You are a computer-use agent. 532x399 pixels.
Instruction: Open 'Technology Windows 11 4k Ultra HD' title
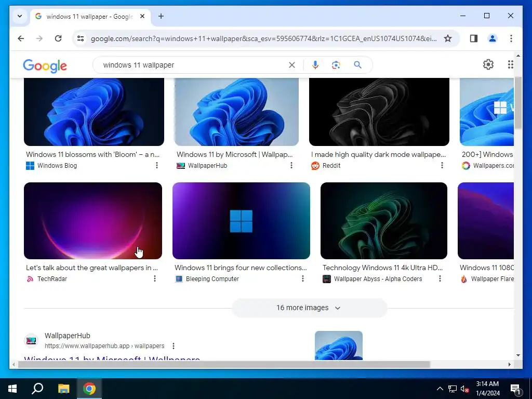[x=383, y=268]
